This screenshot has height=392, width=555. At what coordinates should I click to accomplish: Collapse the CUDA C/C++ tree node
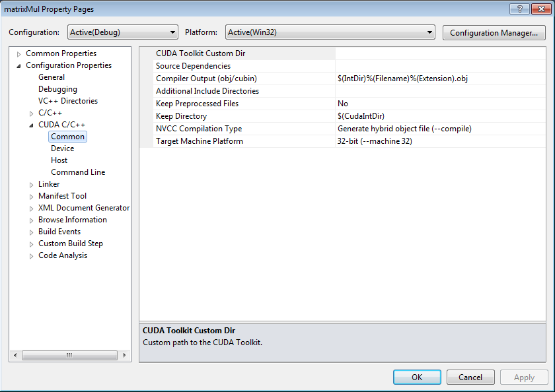(x=31, y=125)
